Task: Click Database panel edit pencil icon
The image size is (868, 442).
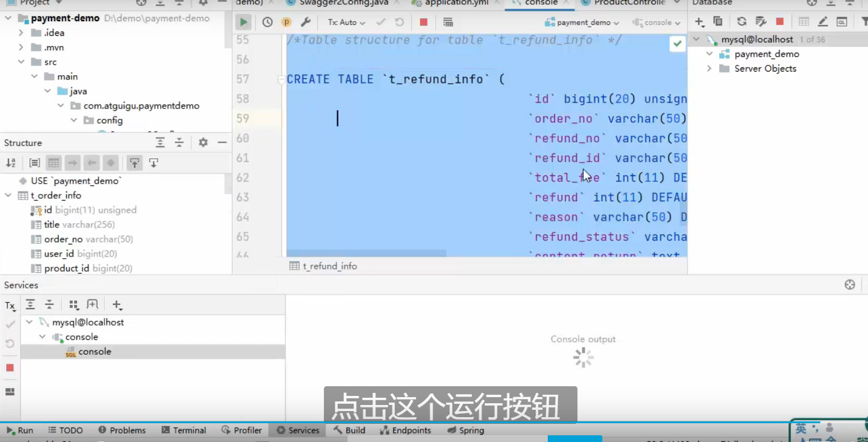Action: coord(823,22)
